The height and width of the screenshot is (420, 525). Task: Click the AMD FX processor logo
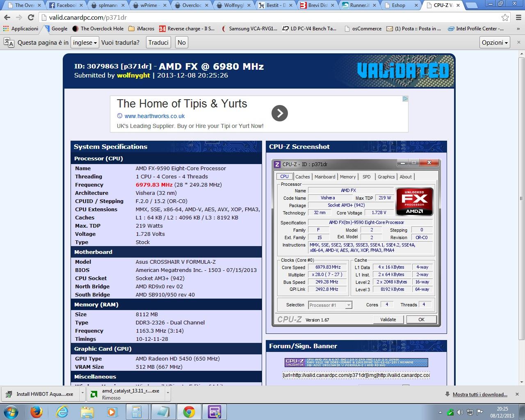coord(414,201)
